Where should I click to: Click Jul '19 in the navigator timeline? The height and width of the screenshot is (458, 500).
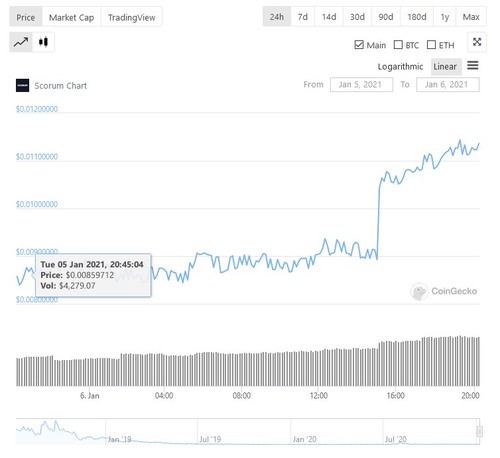210,439
